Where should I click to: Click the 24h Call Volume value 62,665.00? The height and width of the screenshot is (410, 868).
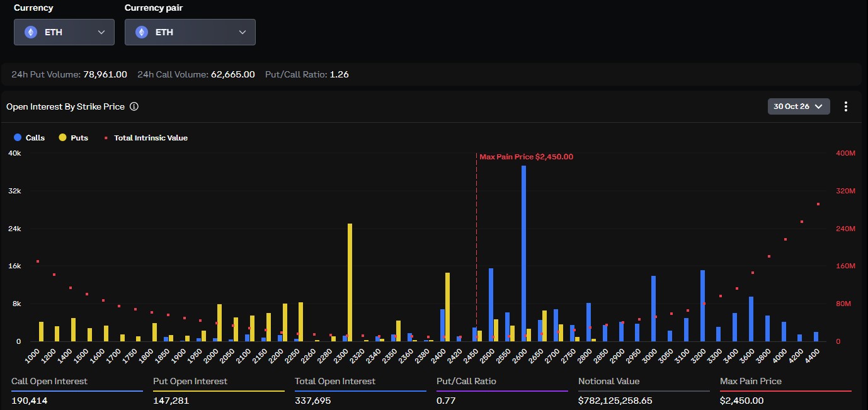point(233,74)
